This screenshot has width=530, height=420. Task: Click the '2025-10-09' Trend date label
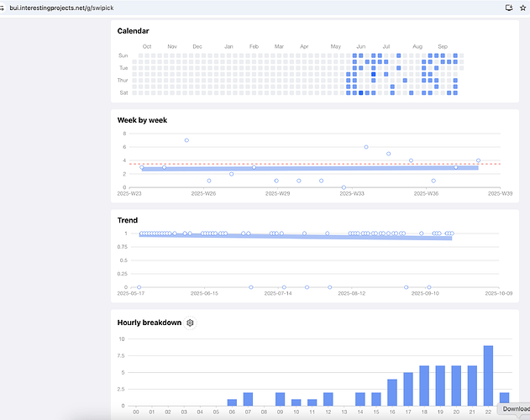499,293
